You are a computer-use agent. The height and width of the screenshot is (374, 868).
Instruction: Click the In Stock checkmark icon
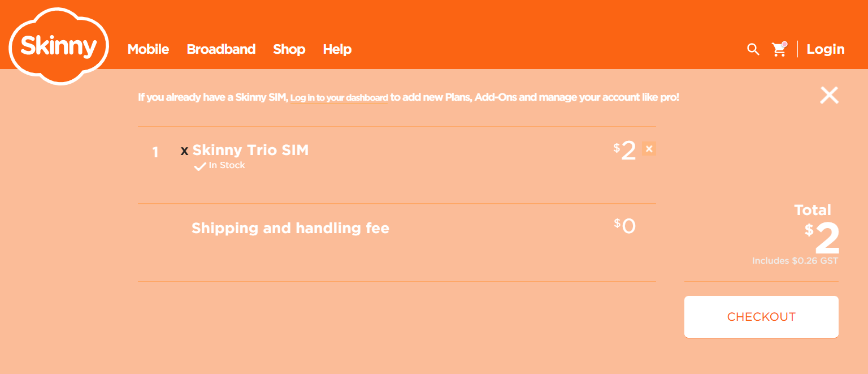[x=199, y=166]
